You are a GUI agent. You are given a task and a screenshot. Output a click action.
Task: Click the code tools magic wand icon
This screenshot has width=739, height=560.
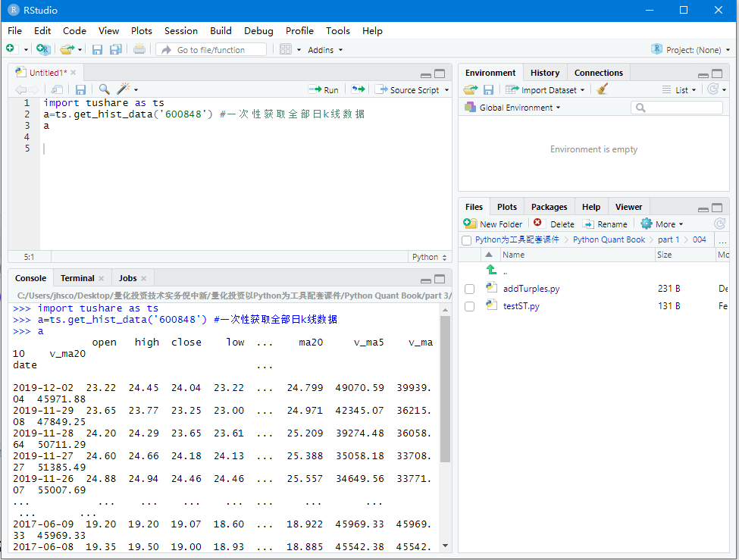click(124, 89)
